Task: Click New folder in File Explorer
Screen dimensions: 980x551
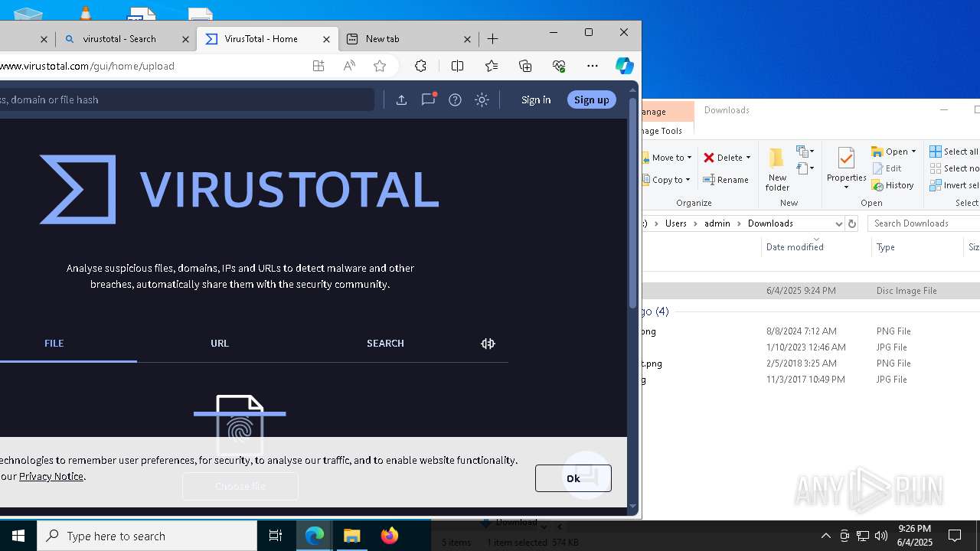Action: click(x=777, y=169)
